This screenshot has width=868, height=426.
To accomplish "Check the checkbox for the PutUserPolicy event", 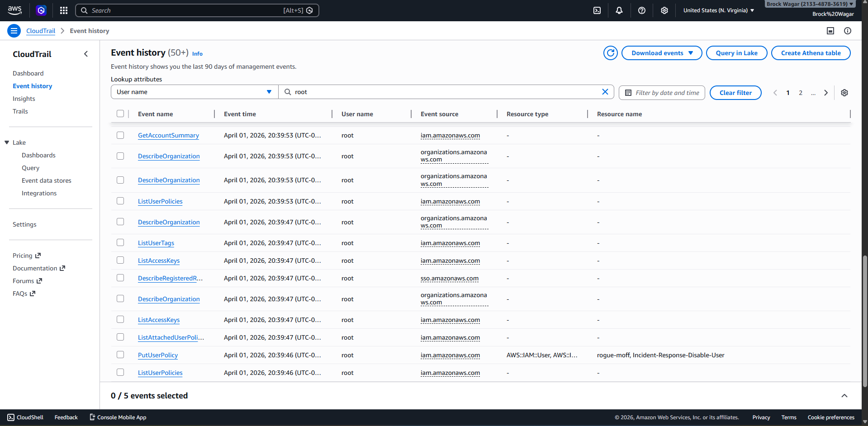I will pyautogui.click(x=120, y=355).
